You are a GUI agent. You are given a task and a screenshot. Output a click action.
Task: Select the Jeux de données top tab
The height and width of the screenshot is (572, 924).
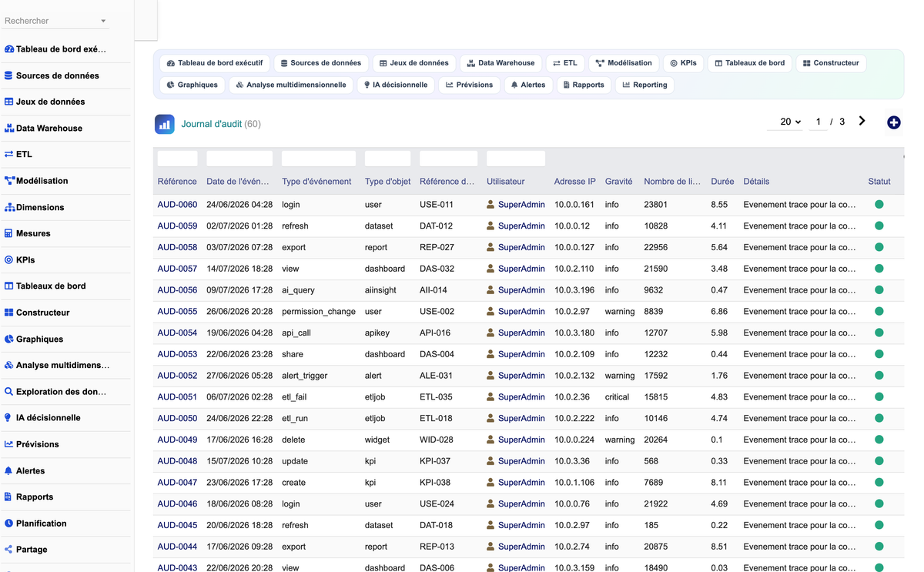(x=414, y=63)
